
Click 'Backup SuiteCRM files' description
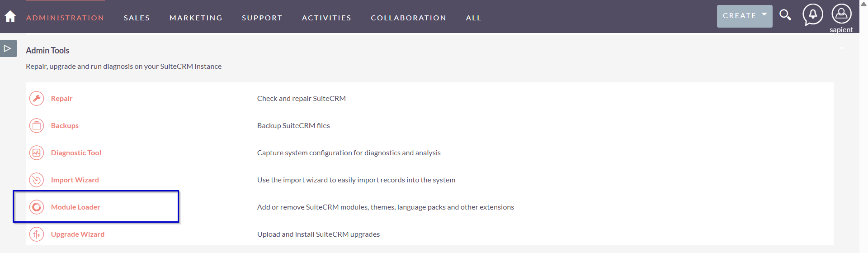[x=293, y=125]
